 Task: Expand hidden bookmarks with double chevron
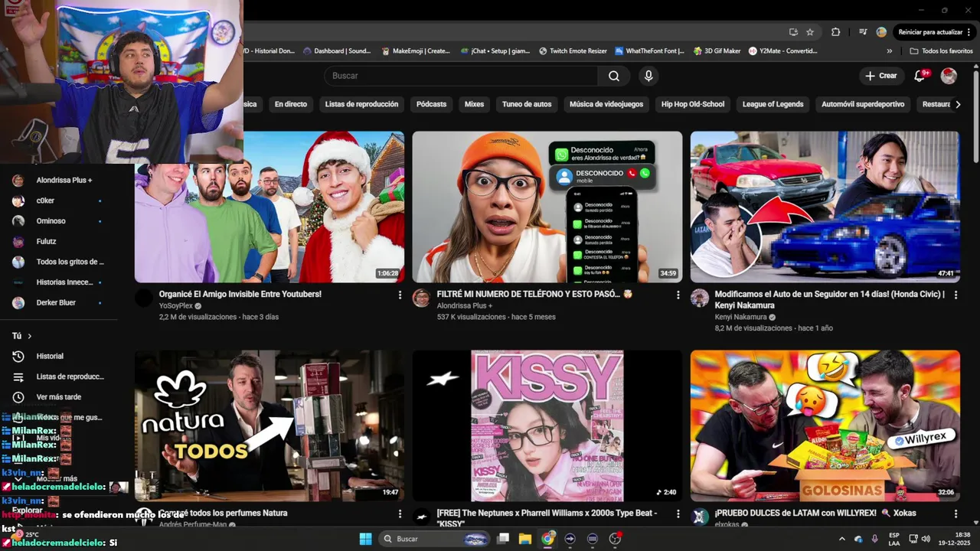[890, 51]
